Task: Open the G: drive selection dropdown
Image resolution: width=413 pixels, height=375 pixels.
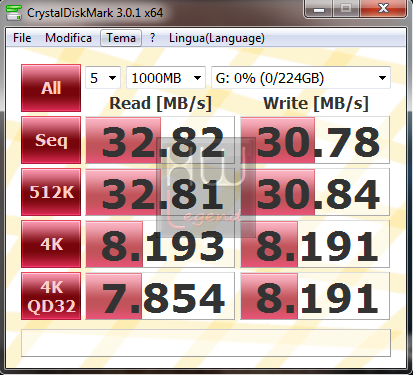Action: click(x=301, y=78)
